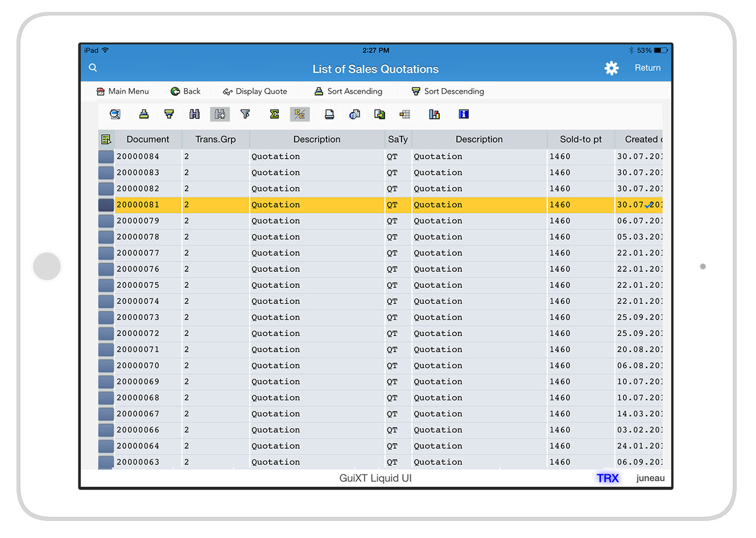This screenshot has width=756, height=538.
Task: Tap the search magnifier in title bar
Action: coord(93,68)
